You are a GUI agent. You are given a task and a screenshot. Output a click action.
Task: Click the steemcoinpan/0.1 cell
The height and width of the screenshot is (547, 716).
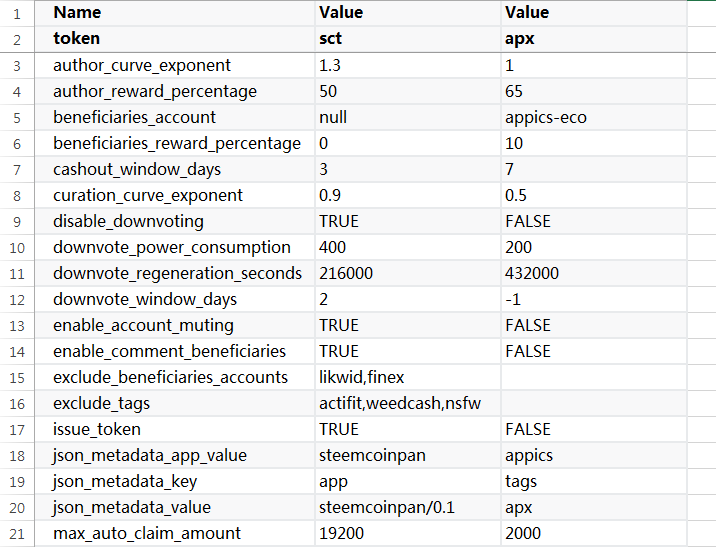pos(387,507)
